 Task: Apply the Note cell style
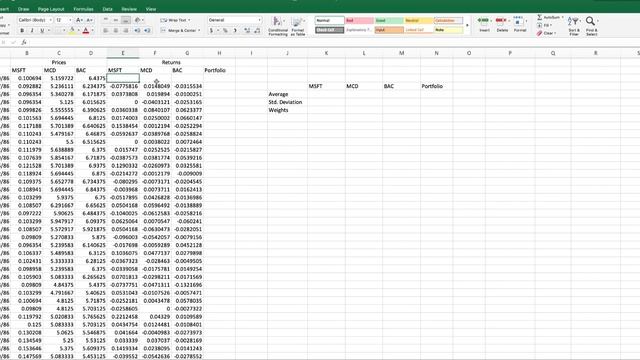449,30
